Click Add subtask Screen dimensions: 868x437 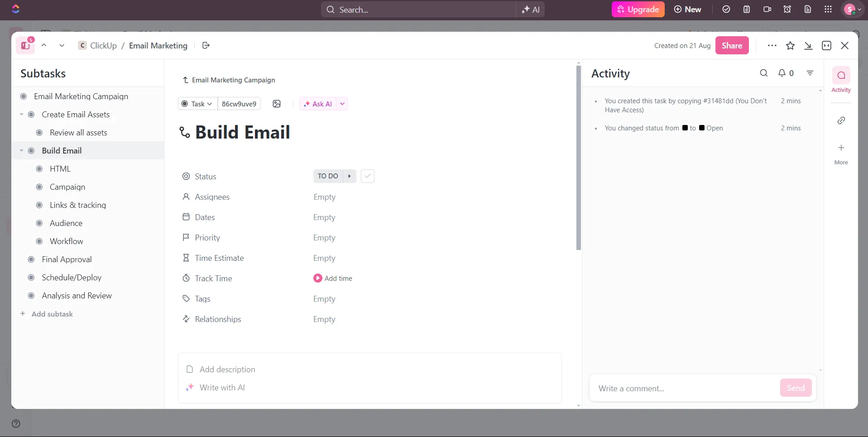47,314
